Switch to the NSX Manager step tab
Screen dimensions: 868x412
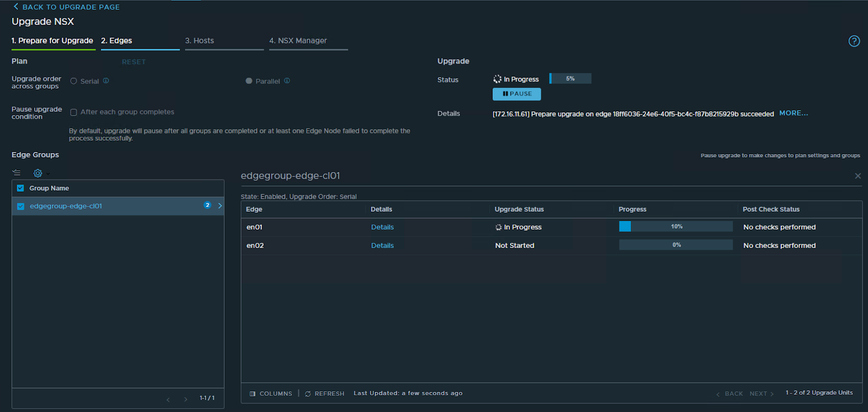[298, 41]
